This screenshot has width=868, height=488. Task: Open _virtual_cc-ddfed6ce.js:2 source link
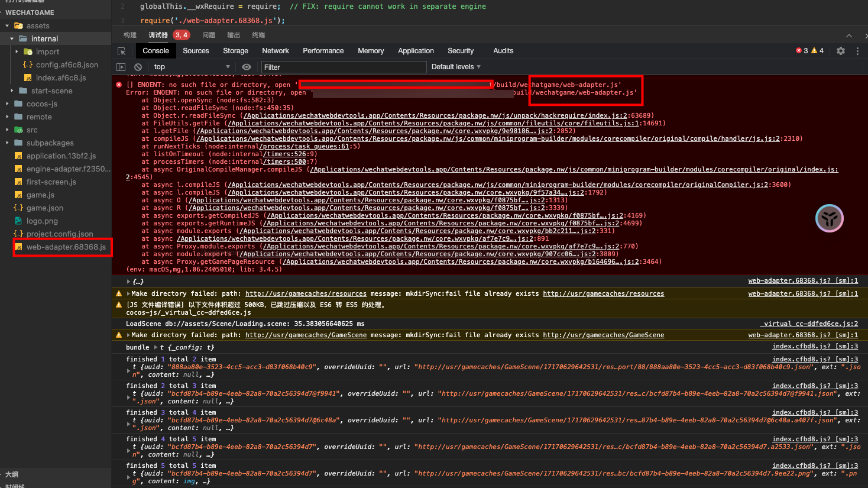(809, 324)
